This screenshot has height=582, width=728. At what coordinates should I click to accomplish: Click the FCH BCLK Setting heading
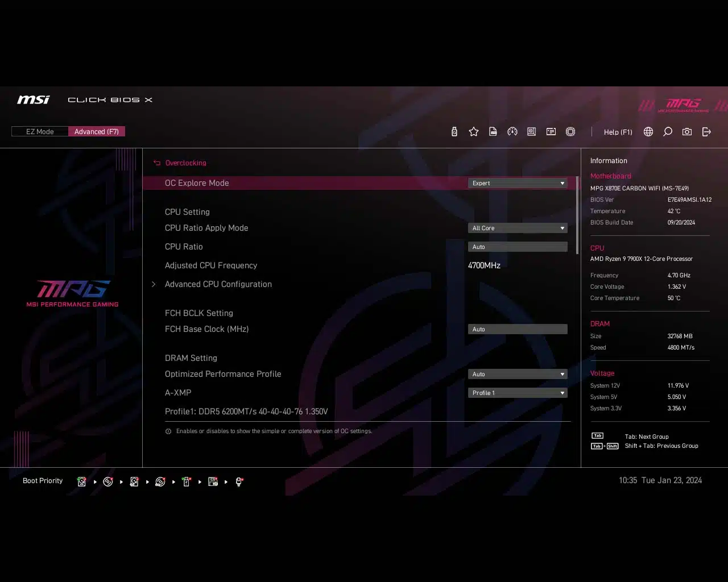(199, 313)
